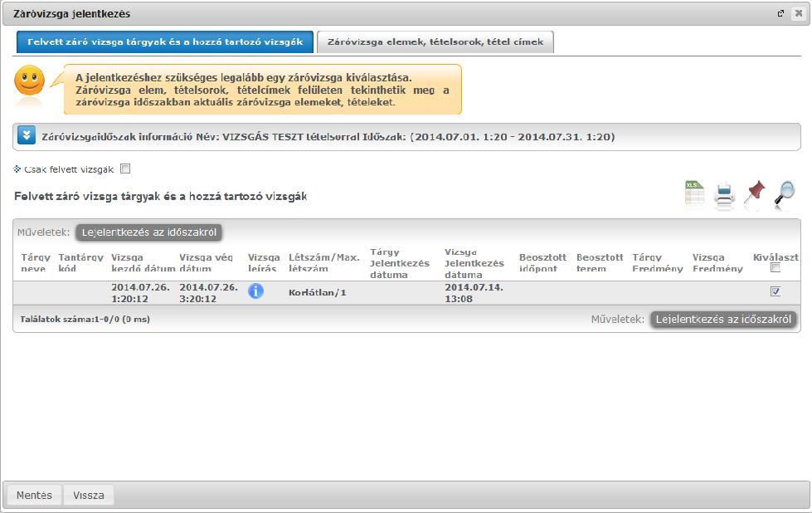
Task: Sort by Vizsga Jelentkezés dátuma column header
Action: [474, 263]
